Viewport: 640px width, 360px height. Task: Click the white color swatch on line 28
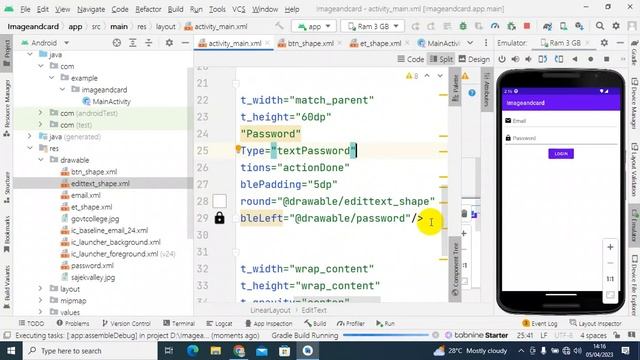pos(220,201)
